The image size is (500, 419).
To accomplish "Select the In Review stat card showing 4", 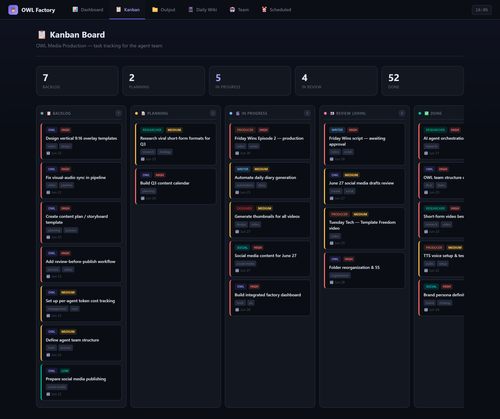I will (x=336, y=81).
